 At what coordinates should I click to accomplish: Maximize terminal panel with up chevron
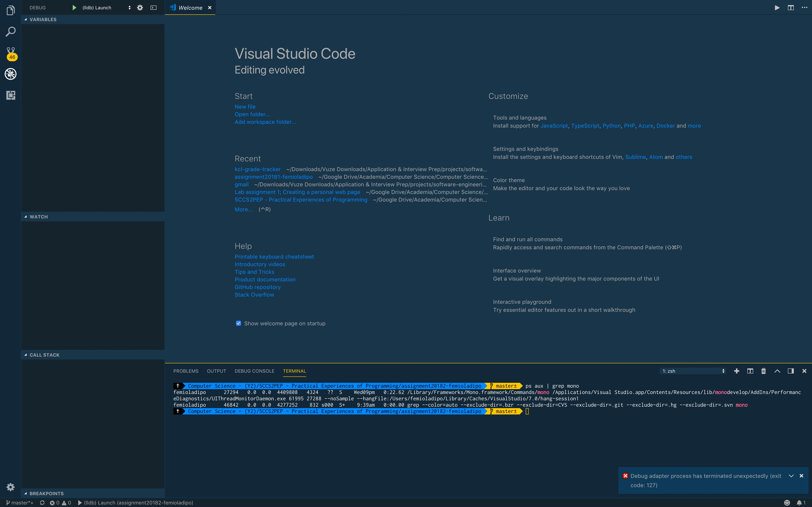tap(777, 371)
